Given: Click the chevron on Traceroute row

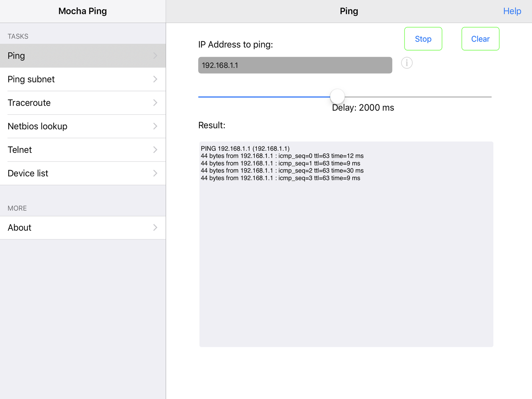Looking at the screenshot, I should coord(155,103).
